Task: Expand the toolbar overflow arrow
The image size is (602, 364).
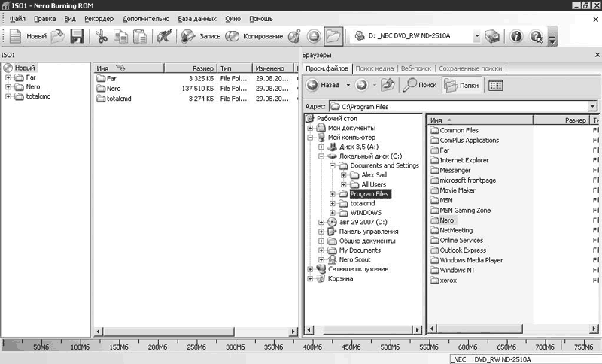Action: [552, 37]
